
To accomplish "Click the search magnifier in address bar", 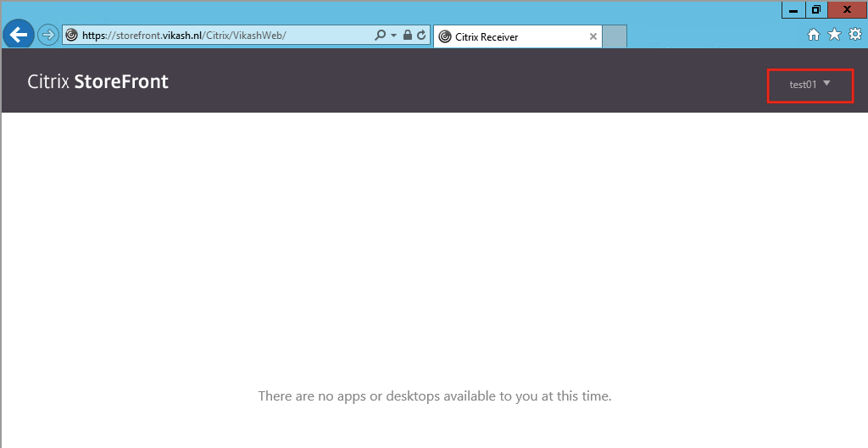I will 381,36.
